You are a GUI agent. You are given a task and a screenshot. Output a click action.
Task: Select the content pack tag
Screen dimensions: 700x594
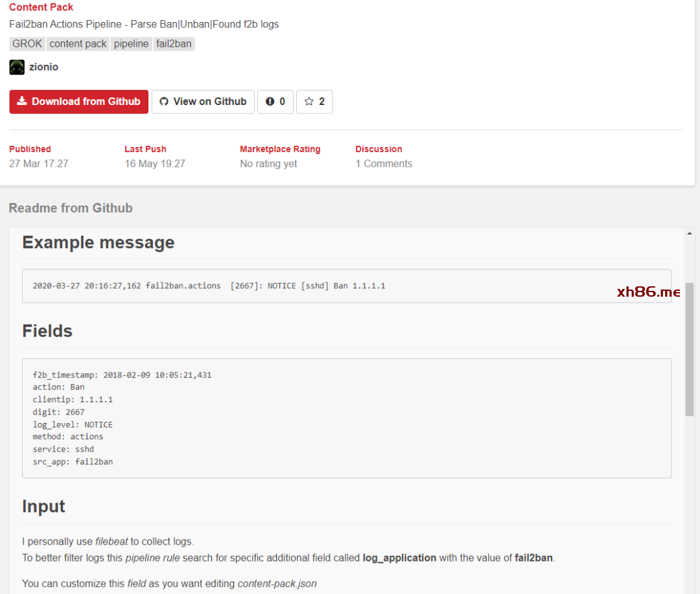coord(78,44)
